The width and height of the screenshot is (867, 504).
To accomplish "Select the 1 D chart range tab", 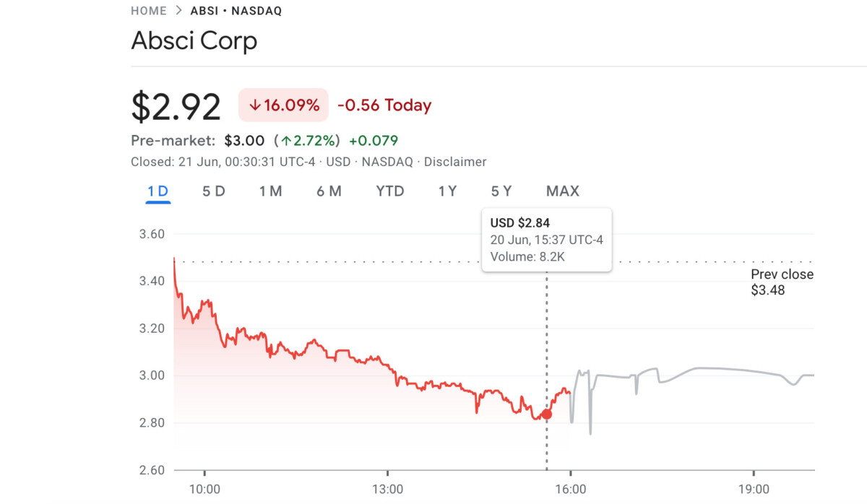I will coord(158,191).
